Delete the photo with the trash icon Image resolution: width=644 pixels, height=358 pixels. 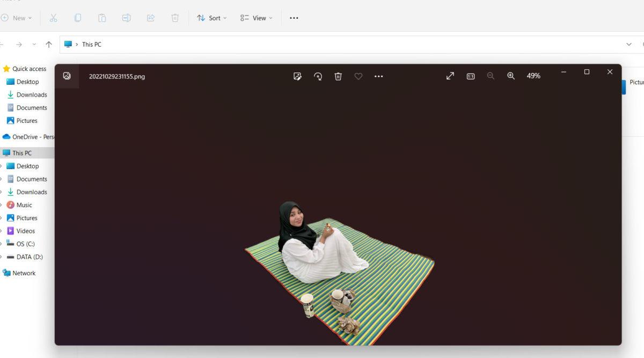tap(338, 76)
